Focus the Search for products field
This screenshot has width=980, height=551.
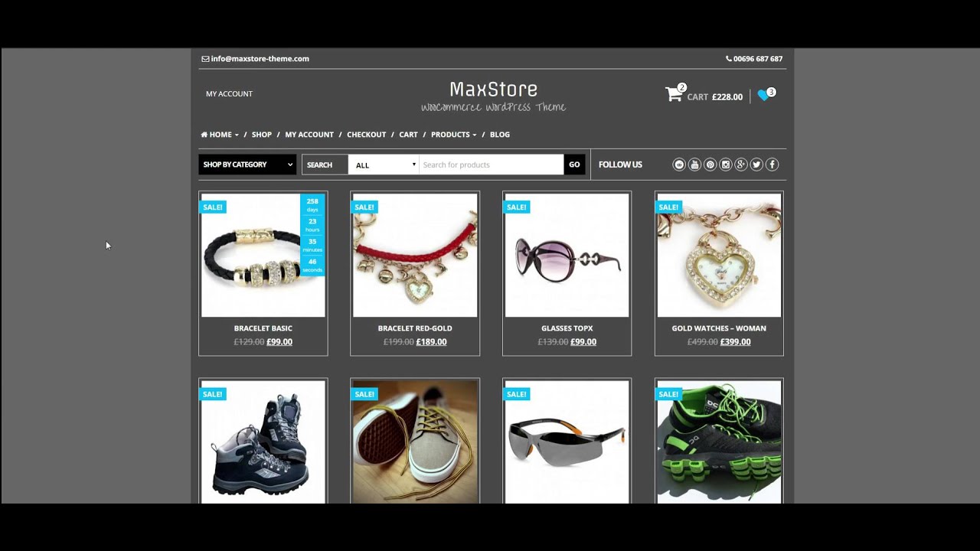pyautogui.click(x=491, y=165)
